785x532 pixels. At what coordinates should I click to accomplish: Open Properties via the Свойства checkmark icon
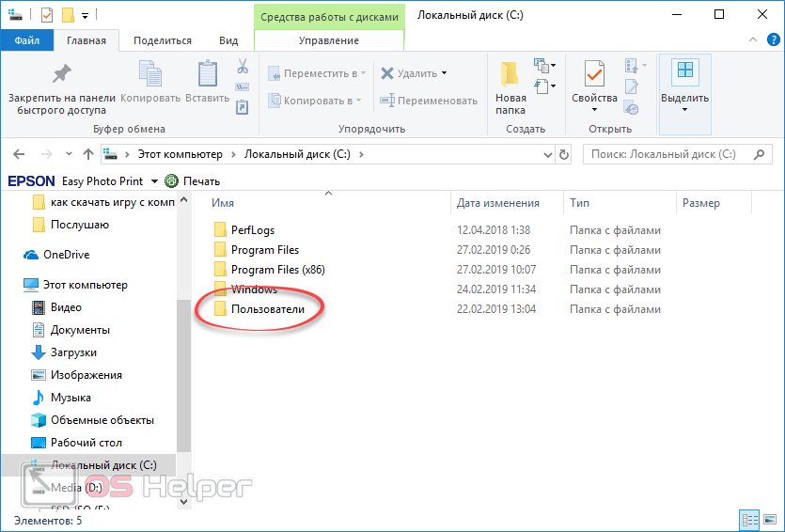594,75
